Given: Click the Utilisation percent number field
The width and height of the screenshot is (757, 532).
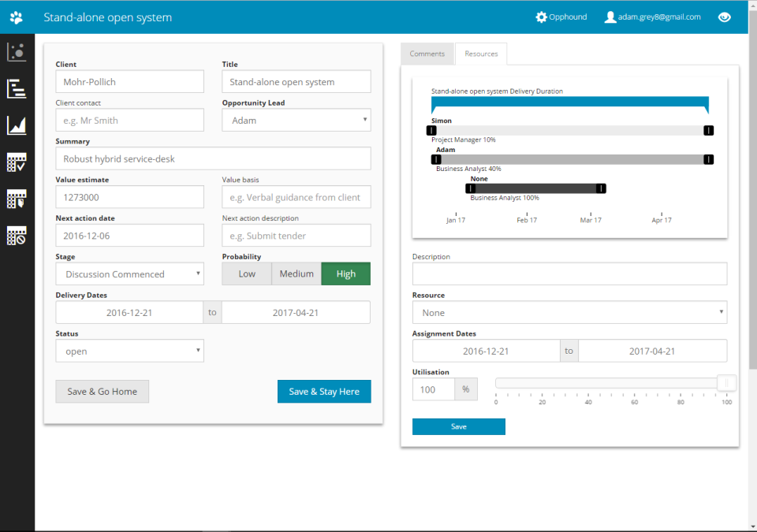Looking at the screenshot, I should [x=434, y=389].
